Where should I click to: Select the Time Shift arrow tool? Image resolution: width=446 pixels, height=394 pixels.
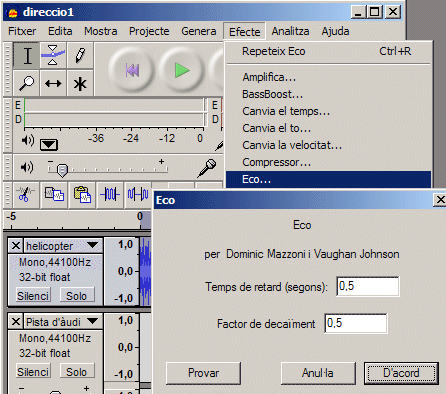click(x=53, y=83)
